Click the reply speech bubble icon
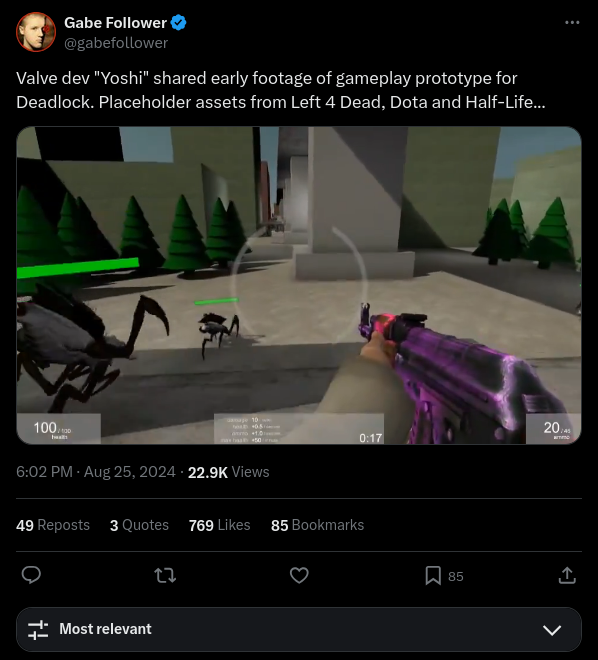The width and height of the screenshot is (598, 660). coord(31,575)
